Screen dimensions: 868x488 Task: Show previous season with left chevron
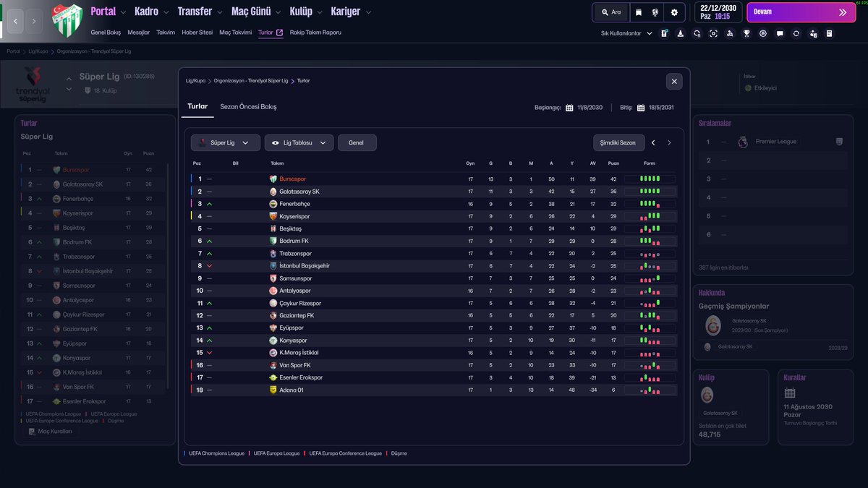tap(653, 143)
